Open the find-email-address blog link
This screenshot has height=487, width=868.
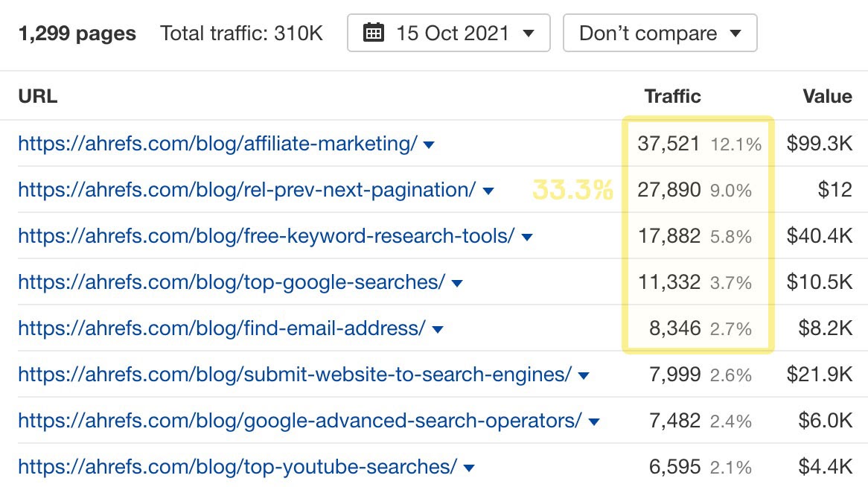click(218, 328)
